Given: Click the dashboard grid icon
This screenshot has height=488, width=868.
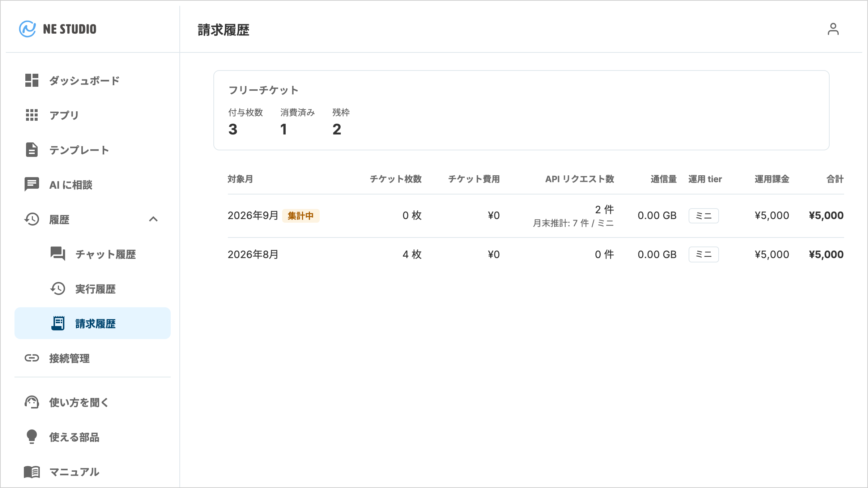Looking at the screenshot, I should point(32,80).
